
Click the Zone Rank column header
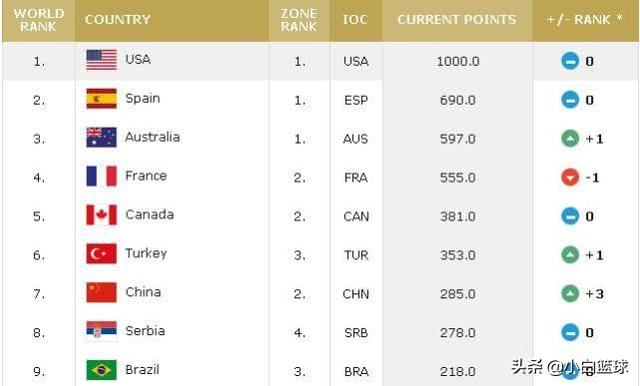[x=299, y=20]
